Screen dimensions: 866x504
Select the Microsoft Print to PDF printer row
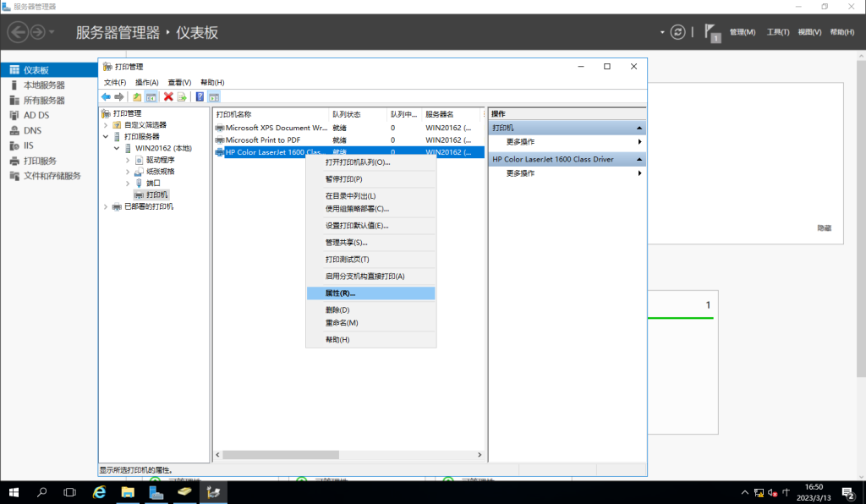(x=349, y=140)
